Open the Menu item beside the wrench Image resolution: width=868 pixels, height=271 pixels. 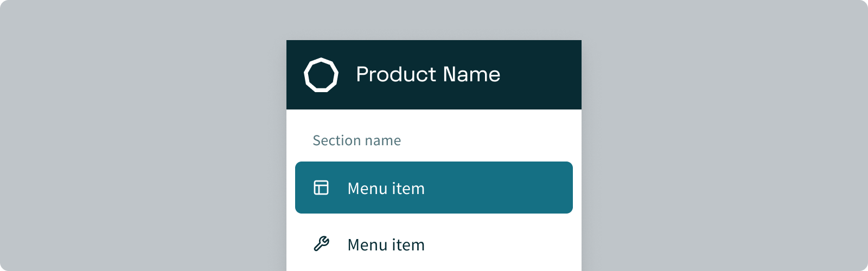point(386,245)
